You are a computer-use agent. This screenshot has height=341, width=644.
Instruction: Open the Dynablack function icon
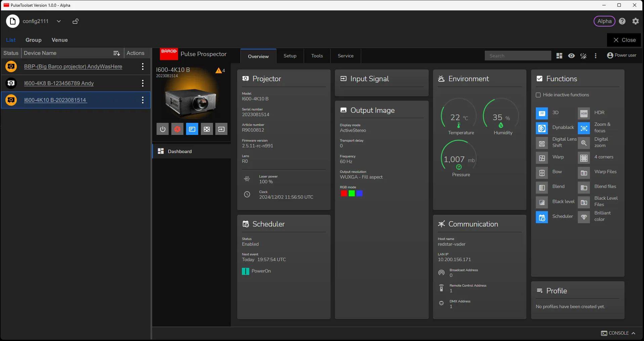tap(542, 128)
